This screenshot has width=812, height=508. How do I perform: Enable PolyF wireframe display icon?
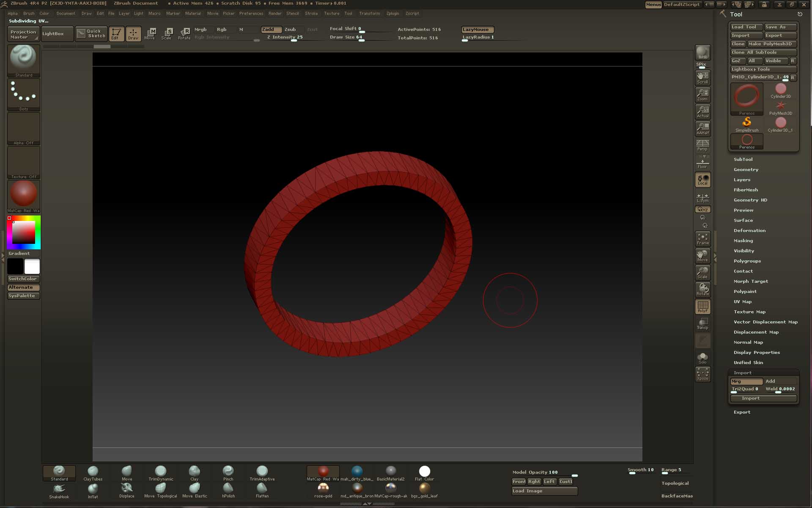tap(702, 306)
